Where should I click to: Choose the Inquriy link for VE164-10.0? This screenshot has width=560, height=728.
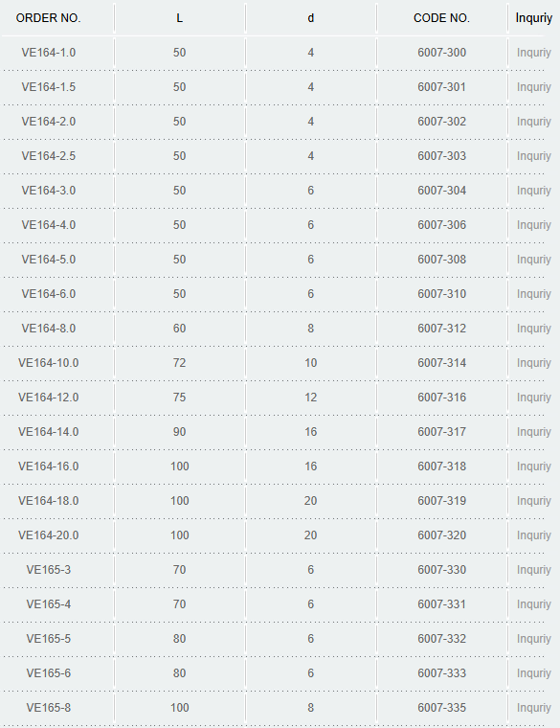pyautogui.click(x=533, y=363)
